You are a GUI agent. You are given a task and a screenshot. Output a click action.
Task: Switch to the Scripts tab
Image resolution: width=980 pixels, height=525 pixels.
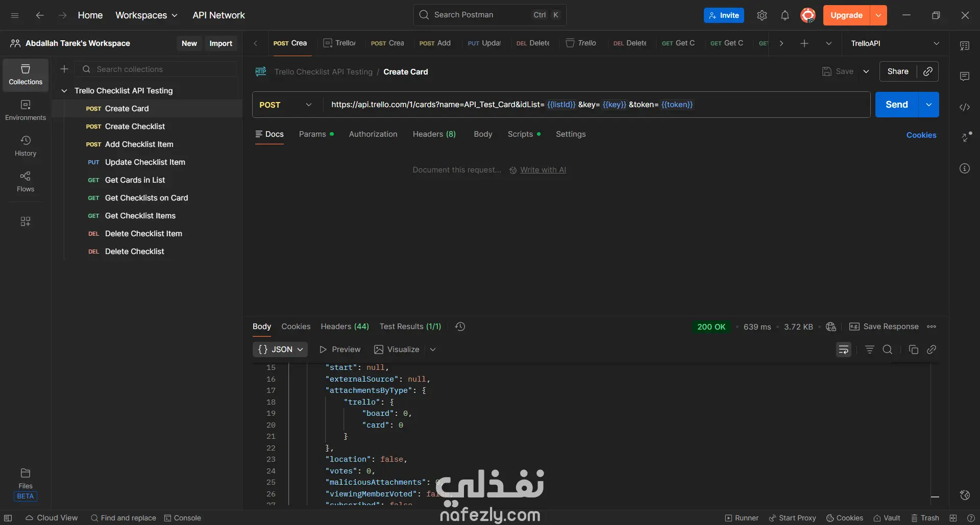[524, 134]
